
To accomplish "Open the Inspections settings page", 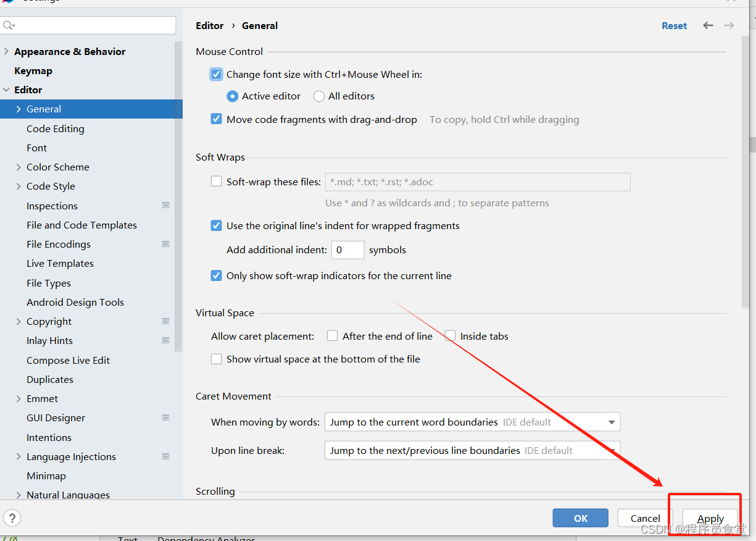I will click(x=52, y=206).
